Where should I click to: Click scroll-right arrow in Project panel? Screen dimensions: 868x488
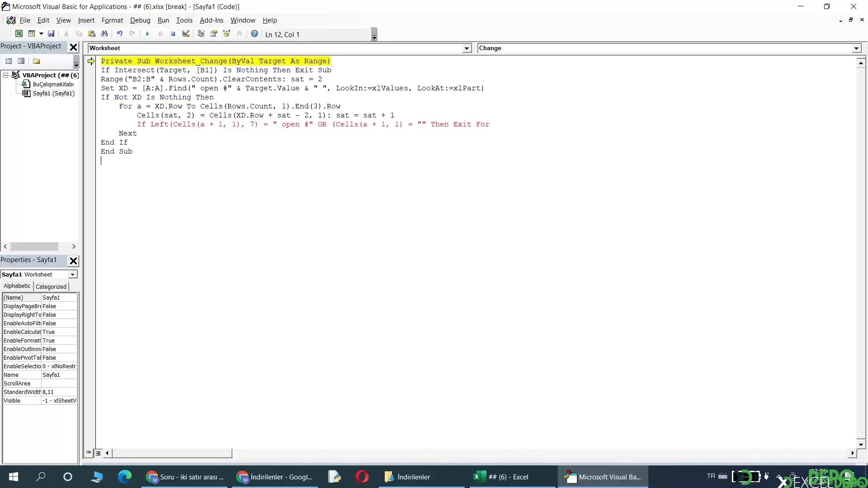pyautogui.click(x=74, y=247)
